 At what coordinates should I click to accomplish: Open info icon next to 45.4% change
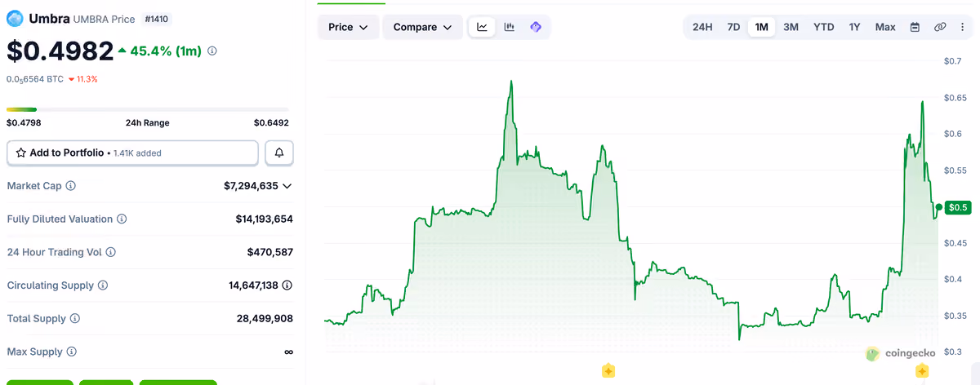[212, 51]
